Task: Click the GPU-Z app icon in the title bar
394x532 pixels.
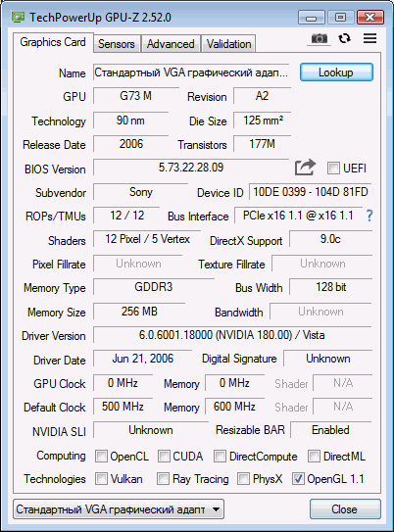Action: point(18,17)
